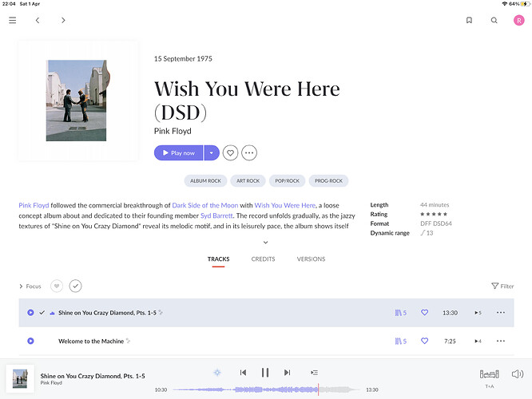Open the hamburger navigation menu
Image resolution: width=532 pixels, height=399 pixels.
point(12,20)
